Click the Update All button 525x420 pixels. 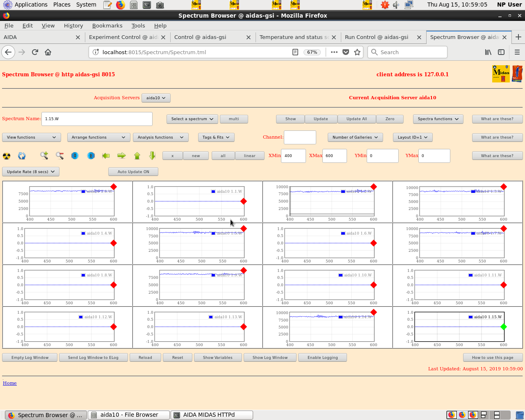pos(356,119)
